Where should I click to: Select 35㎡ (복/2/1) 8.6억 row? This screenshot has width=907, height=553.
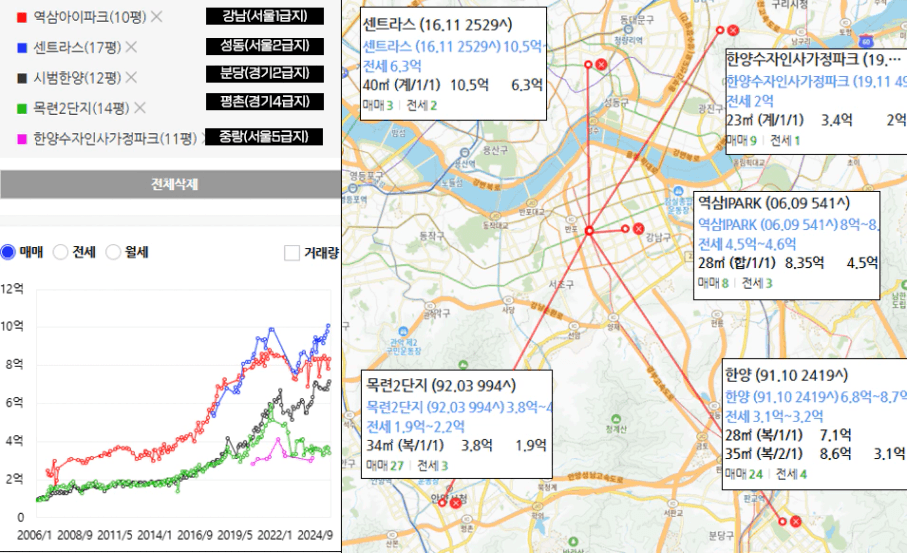(x=815, y=454)
